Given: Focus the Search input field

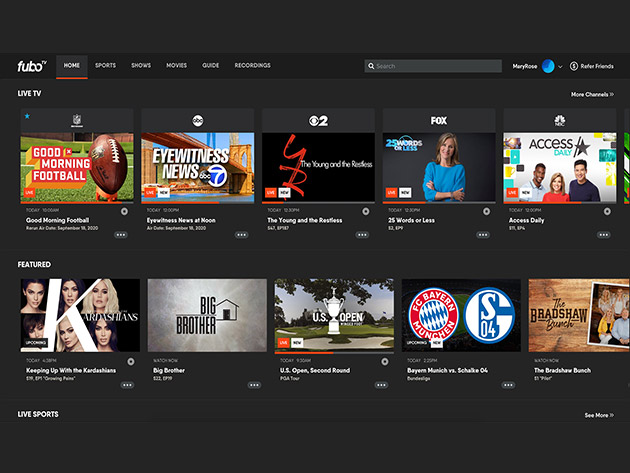Looking at the screenshot, I should tap(433, 66).
